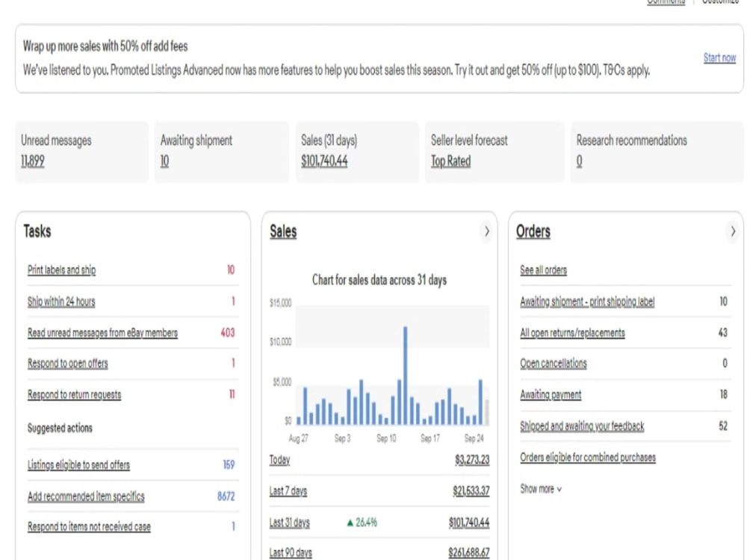
Task: Open Ship within 24 hours task
Action: coord(61,302)
